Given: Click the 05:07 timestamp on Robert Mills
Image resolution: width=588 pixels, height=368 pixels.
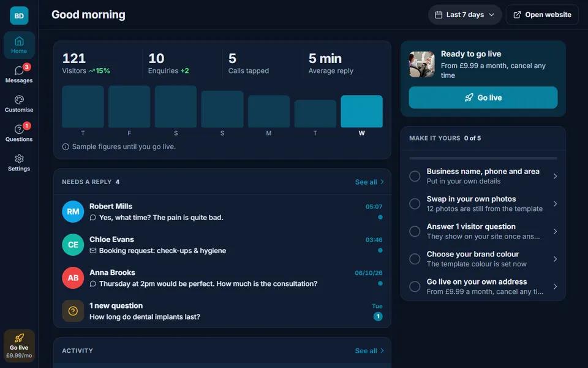Looking at the screenshot, I should tap(374, 207).
